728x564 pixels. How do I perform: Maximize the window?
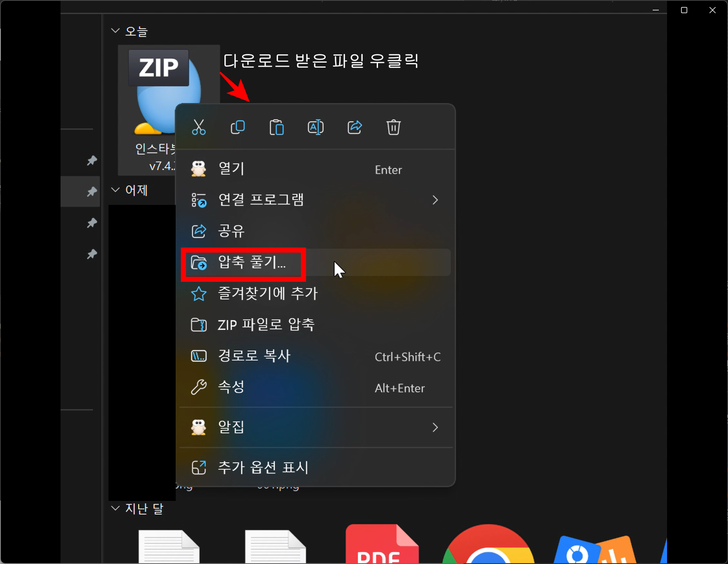coord(684,10)
